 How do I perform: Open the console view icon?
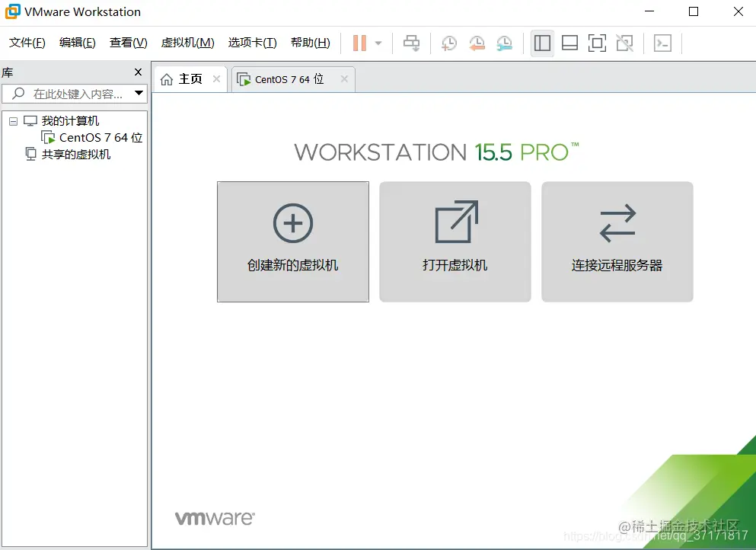tap(662, 43)
